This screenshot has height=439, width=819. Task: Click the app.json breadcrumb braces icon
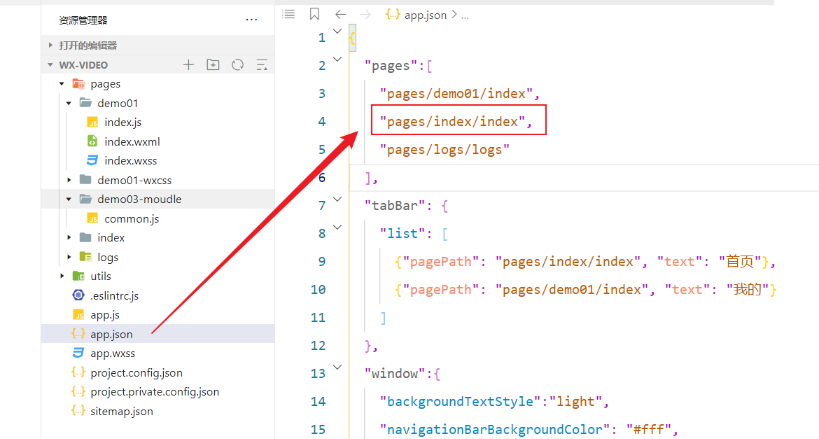point(393,15)
